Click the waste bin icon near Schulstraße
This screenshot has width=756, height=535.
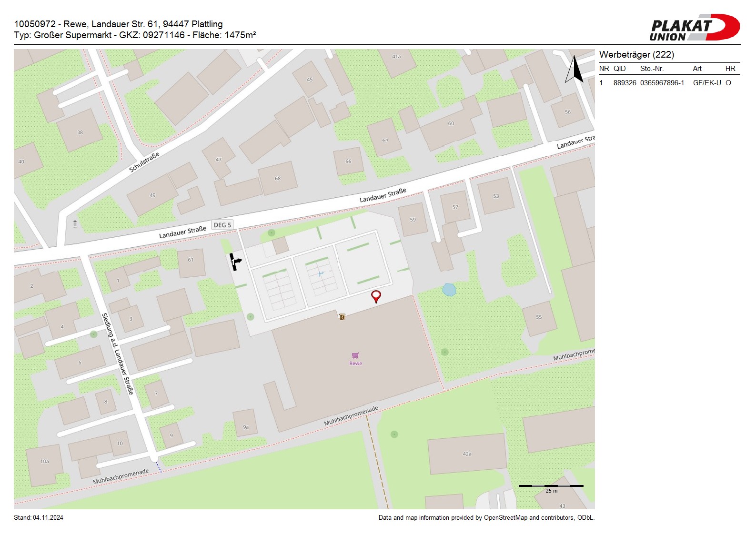click(x=75, y=224)
